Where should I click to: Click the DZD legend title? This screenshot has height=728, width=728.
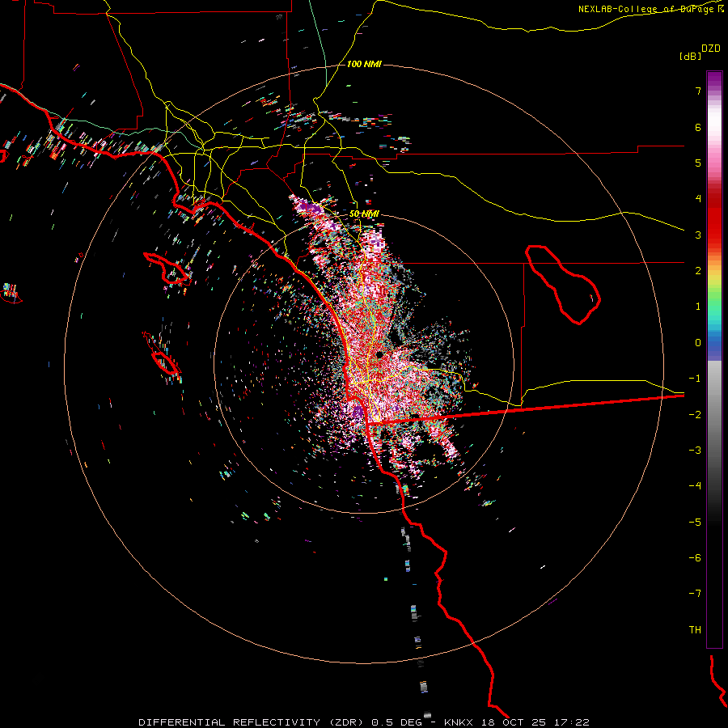pyautogui.click(x=711, y=49)
